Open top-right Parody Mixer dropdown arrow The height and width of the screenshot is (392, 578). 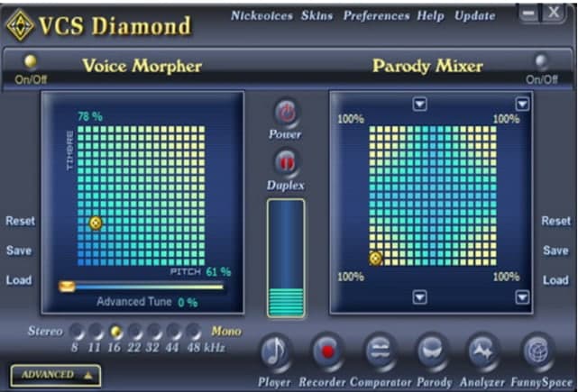[x=522, y=105]
